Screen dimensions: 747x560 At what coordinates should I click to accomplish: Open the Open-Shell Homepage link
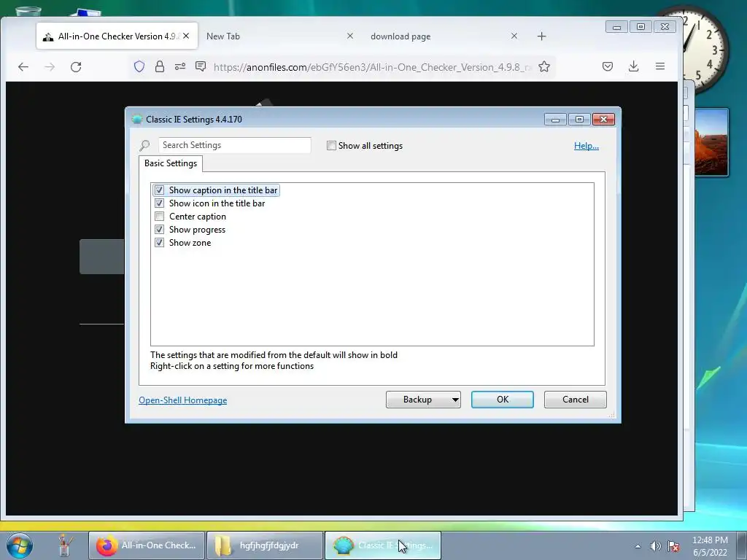[x=183, y=400]
